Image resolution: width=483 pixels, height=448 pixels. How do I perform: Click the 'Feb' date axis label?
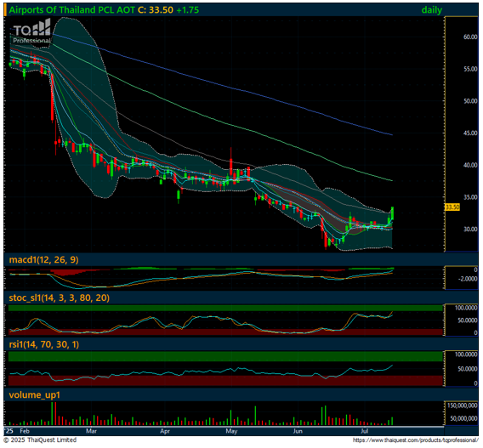coord(25,431)
